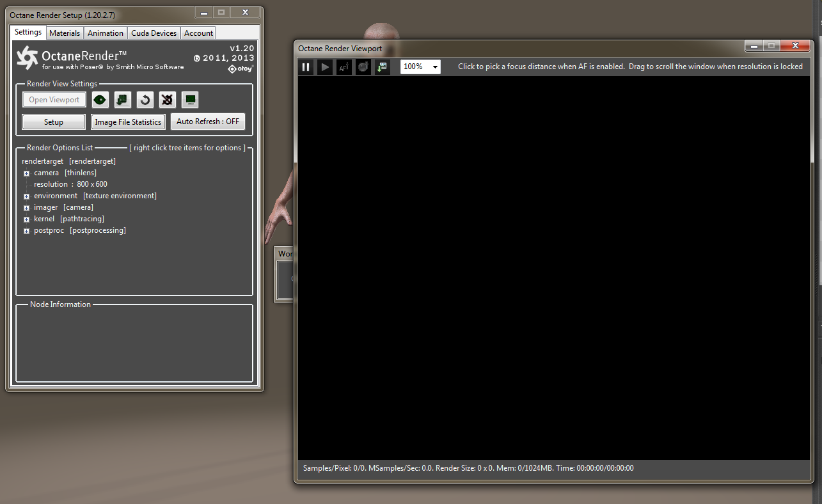The height and width of the screenshot is (504, 822).
Task: Click the Node Information panel label
Action: pos(60,304)
